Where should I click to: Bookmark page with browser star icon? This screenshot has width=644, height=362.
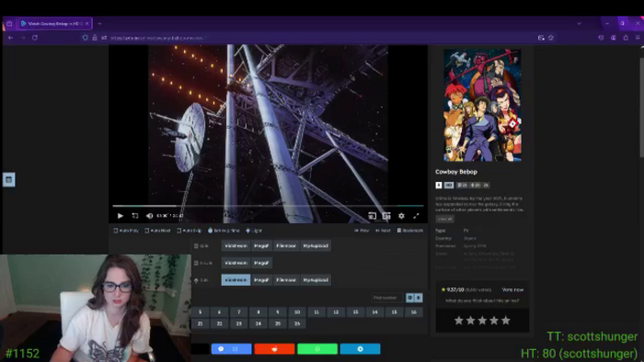point(551,38)
